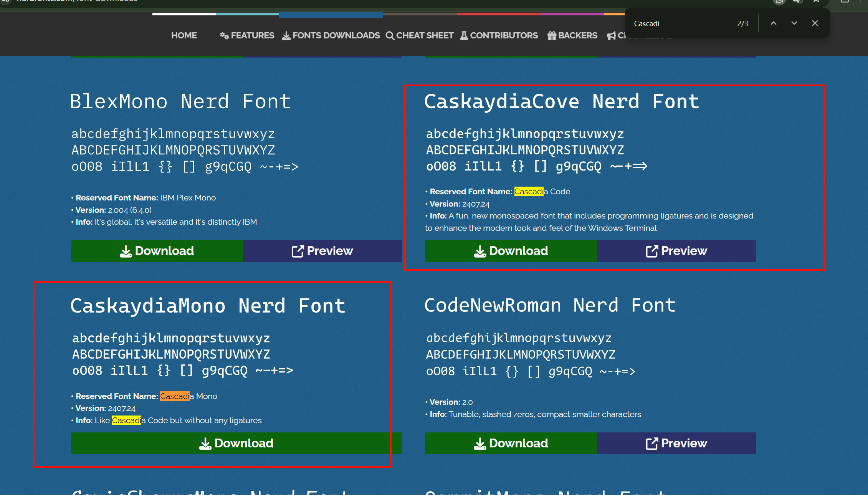
Task: Click the CaskaydiaCove uppercase alphabet sample
Action: click(525, 150)
